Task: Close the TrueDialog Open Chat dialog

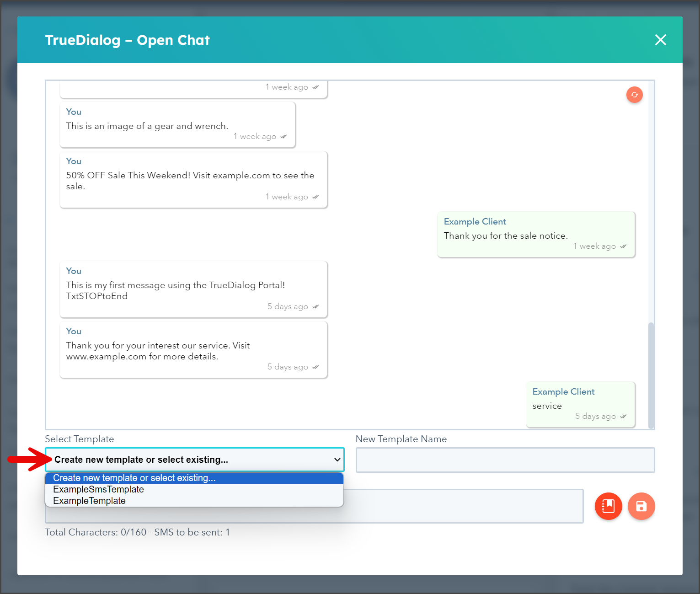Action: point(660,40)
